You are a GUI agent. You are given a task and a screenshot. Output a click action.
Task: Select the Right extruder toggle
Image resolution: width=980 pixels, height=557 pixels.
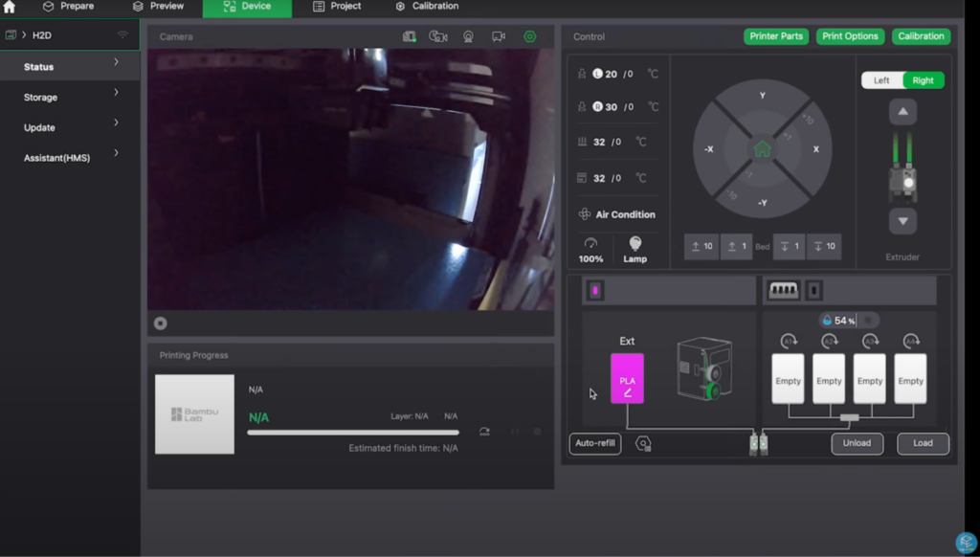923,80
